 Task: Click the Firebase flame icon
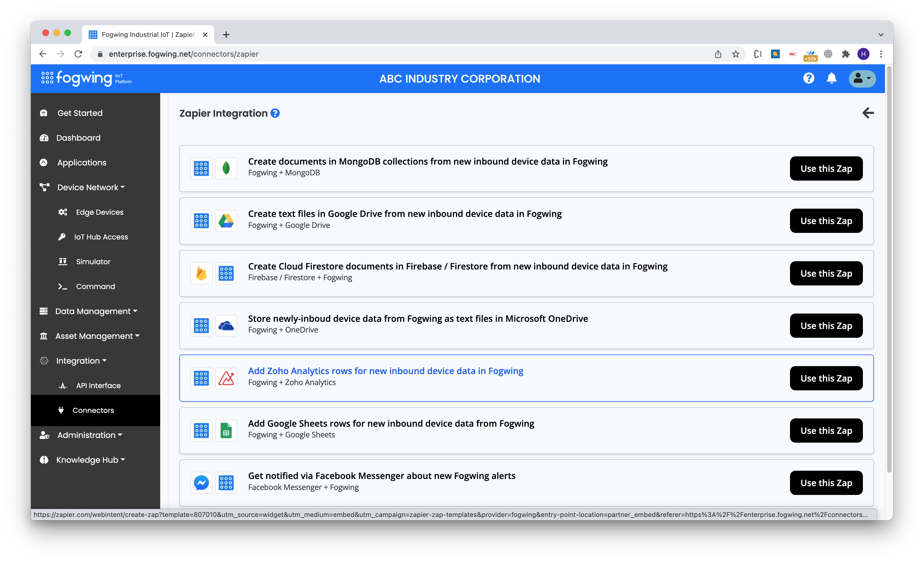[201, 273]
